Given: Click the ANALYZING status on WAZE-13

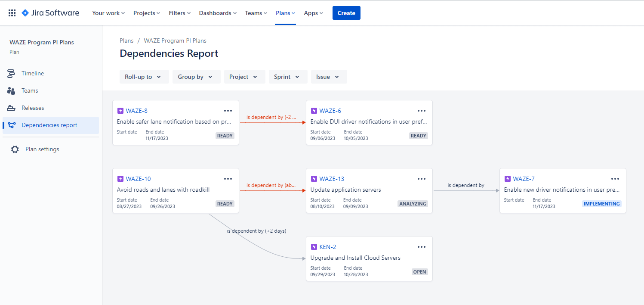Looking at the screenshot, I should [413, 204].
